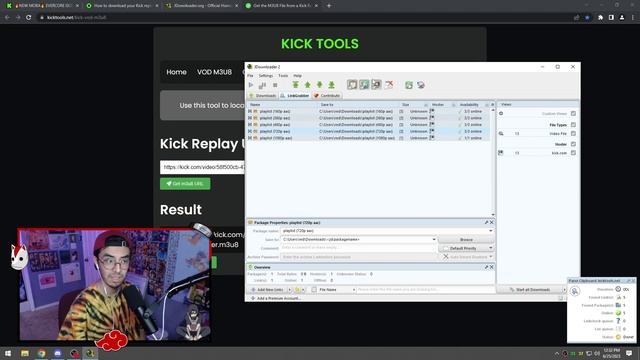Viewport: 640px width, 360px height.
Task: Switch to the Contribute tab
Action: tap(327, 96)
